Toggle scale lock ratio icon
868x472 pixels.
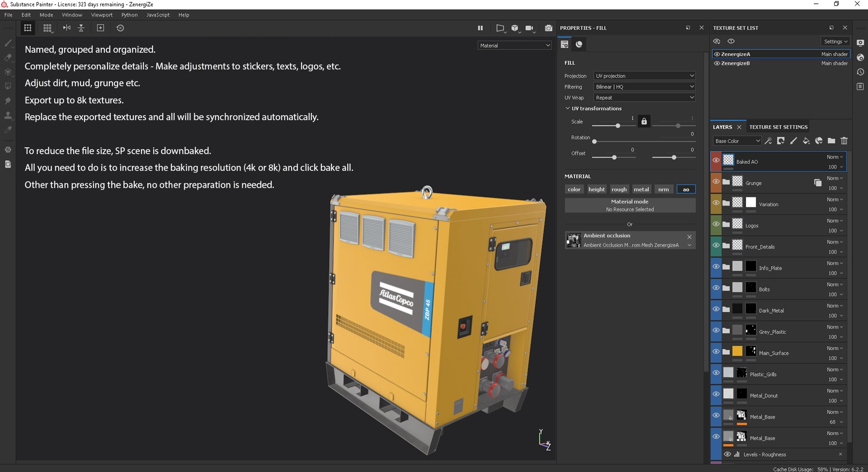[x=644, y=121]
